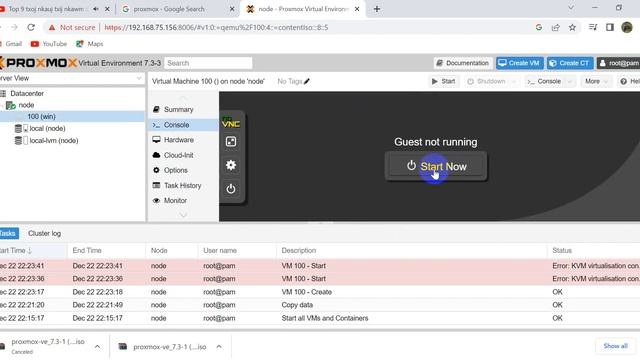640x360 pixels.
Task: Click the Description column header
Action: tap(411, 251)
